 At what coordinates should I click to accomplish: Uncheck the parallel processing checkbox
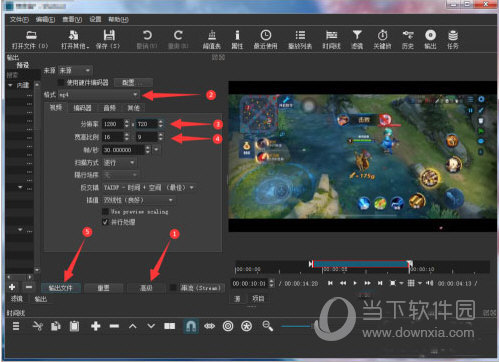tap(105, 222)
